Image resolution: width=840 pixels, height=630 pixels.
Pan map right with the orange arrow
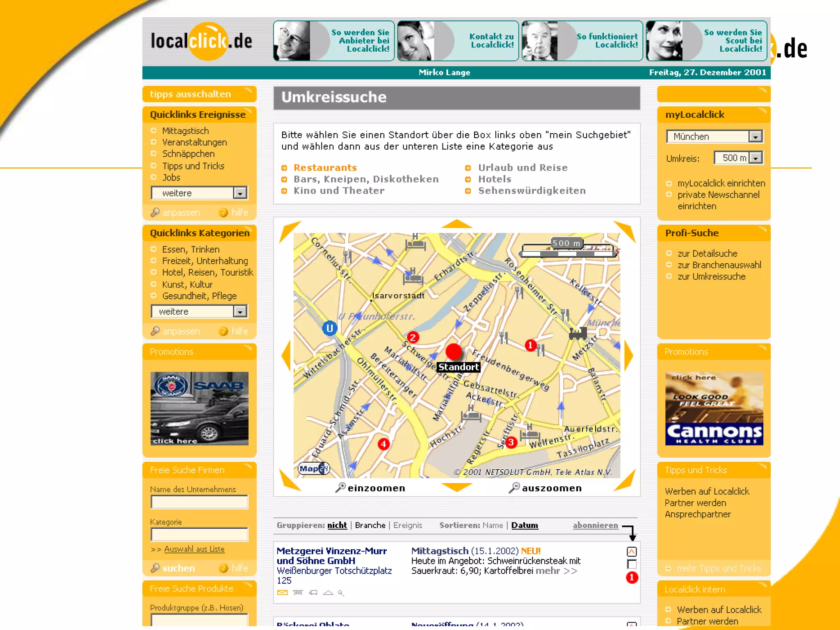pos(628,356)
